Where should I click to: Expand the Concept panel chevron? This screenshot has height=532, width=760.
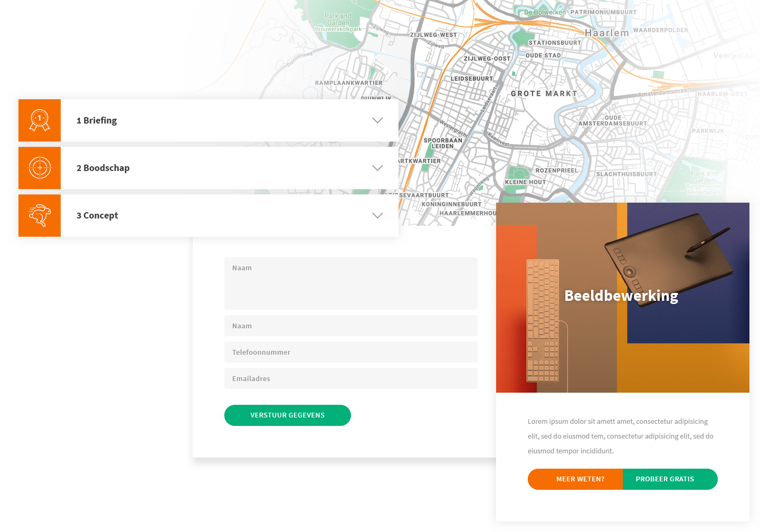click(377, 215)
